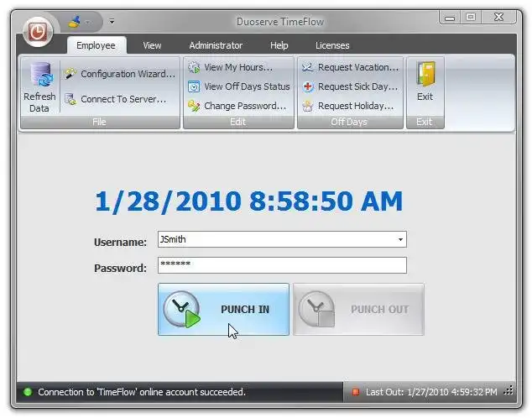Viewport: 532px width, 418px height.
Task: Click the Connect To Server icon
Action: pyautogui.click(x=70, y=99)
